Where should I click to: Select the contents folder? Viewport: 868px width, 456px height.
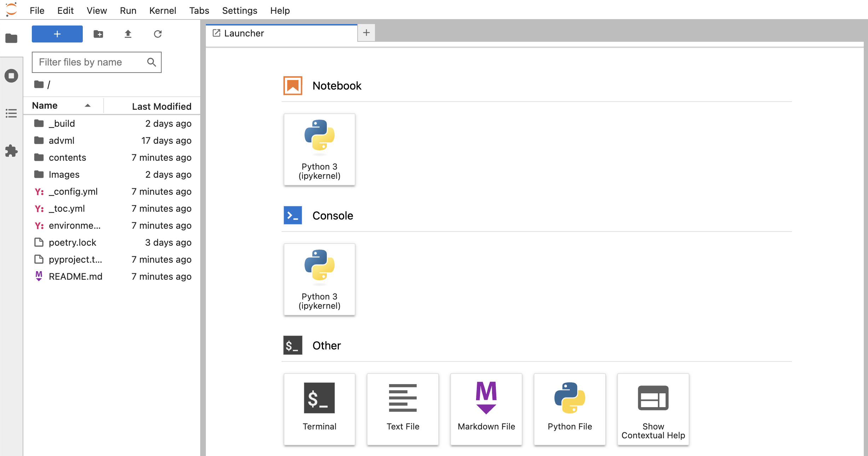tap(112, 158)
